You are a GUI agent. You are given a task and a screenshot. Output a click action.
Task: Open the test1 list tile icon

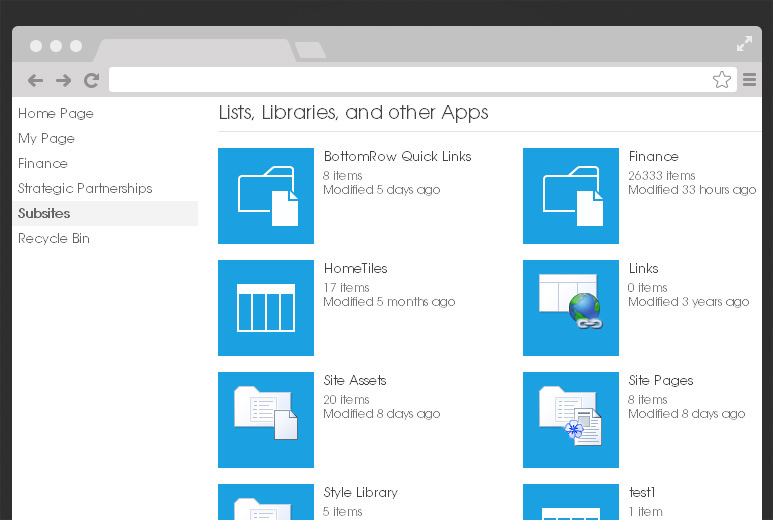tap(571, 502)
